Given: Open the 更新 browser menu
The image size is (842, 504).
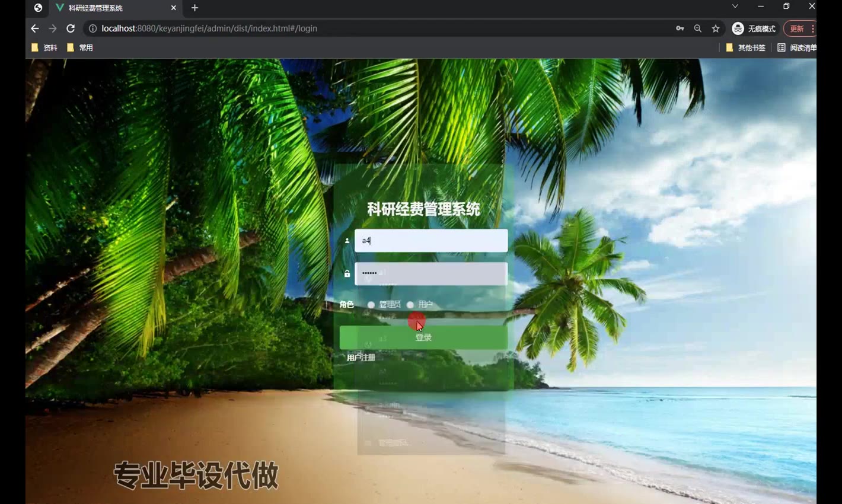Looking at the screenshot, I should [x=799, y=28].
